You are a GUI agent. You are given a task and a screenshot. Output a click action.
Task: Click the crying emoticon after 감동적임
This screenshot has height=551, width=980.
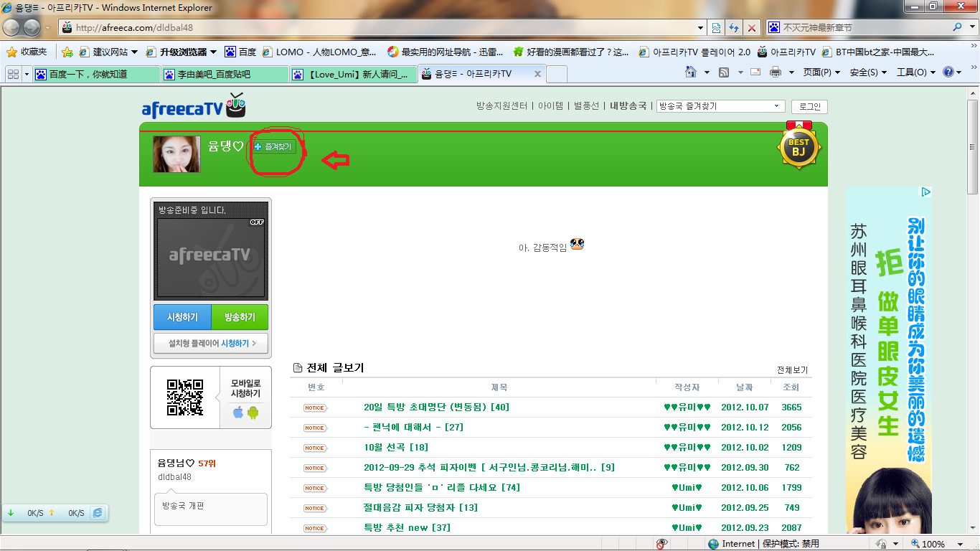577,244
